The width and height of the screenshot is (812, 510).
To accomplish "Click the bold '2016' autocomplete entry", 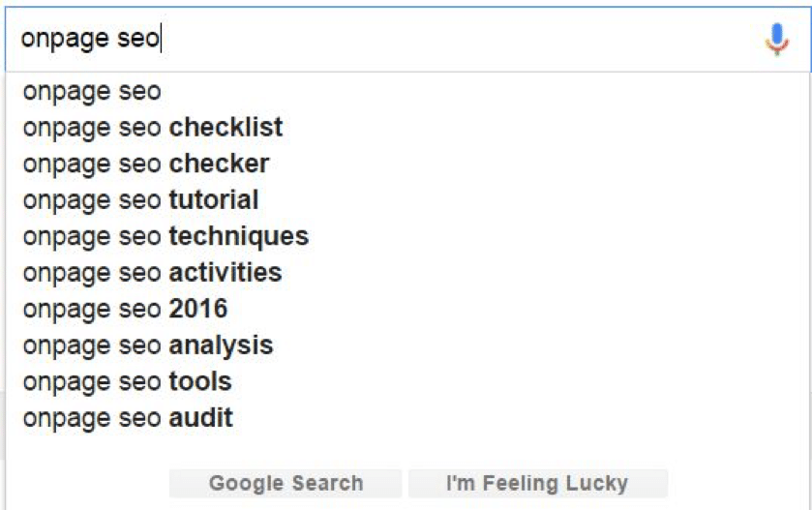I will [x=198, y=309].
